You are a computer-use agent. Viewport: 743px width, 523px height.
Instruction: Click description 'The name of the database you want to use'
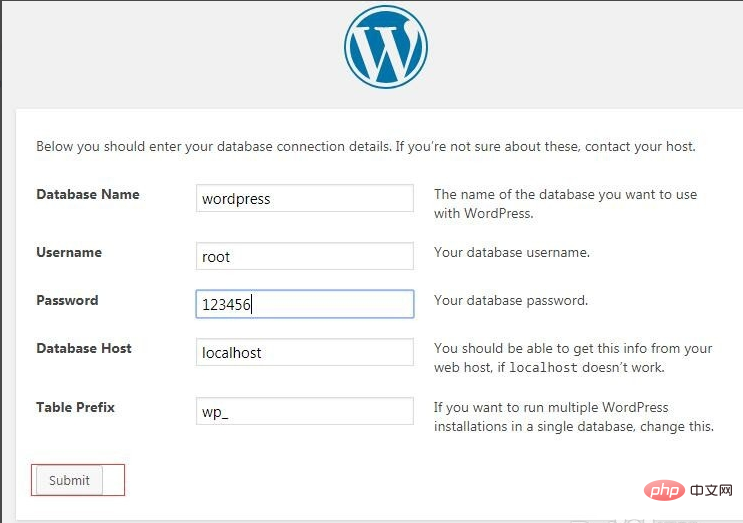click(x=565, y=204)
